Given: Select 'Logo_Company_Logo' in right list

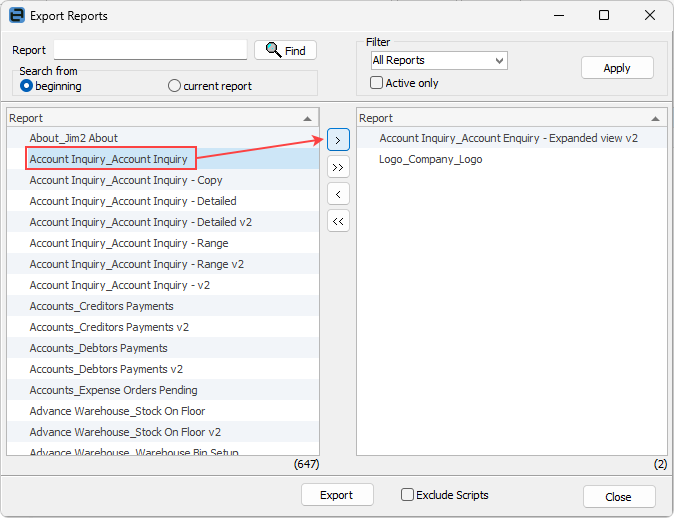Looking at the screenshot, I should tap(512, 159).
